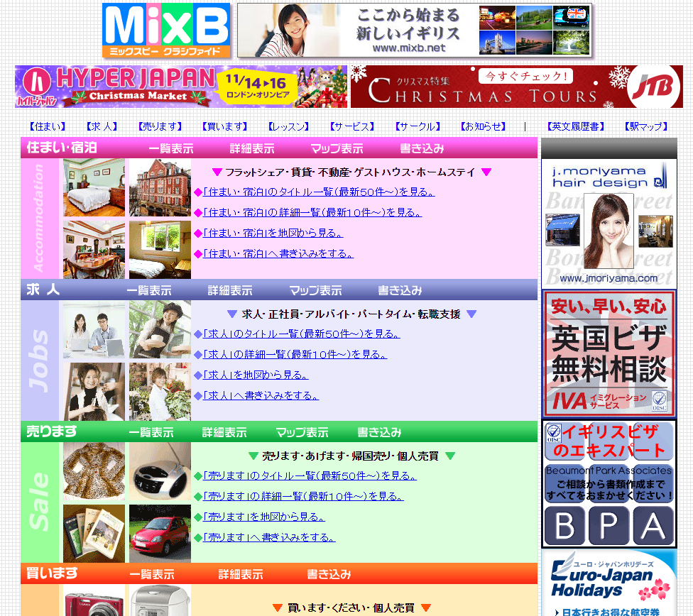Open the 求人 title list link (最新50件)

coord(302,334)
